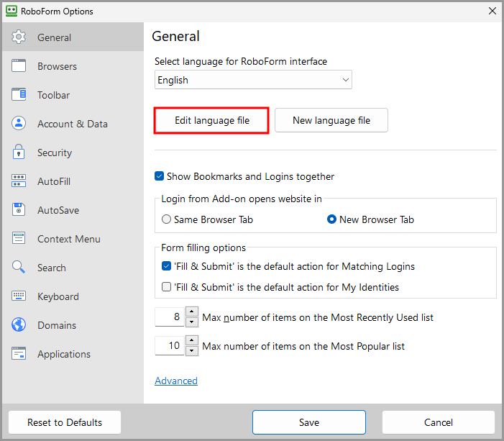This screenshot has width=504, height=441.
Task: Click the AutoFill form icon
Action: [19, 181]
